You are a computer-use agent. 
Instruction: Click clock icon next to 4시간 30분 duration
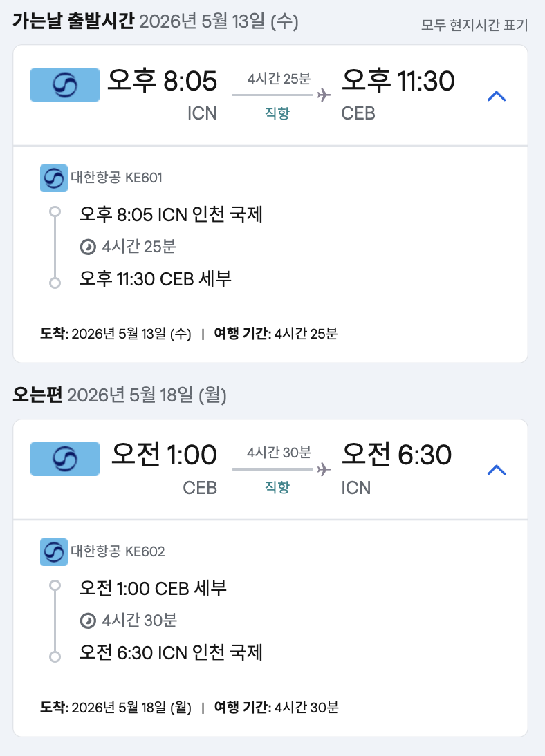click(x=88, y=621)
